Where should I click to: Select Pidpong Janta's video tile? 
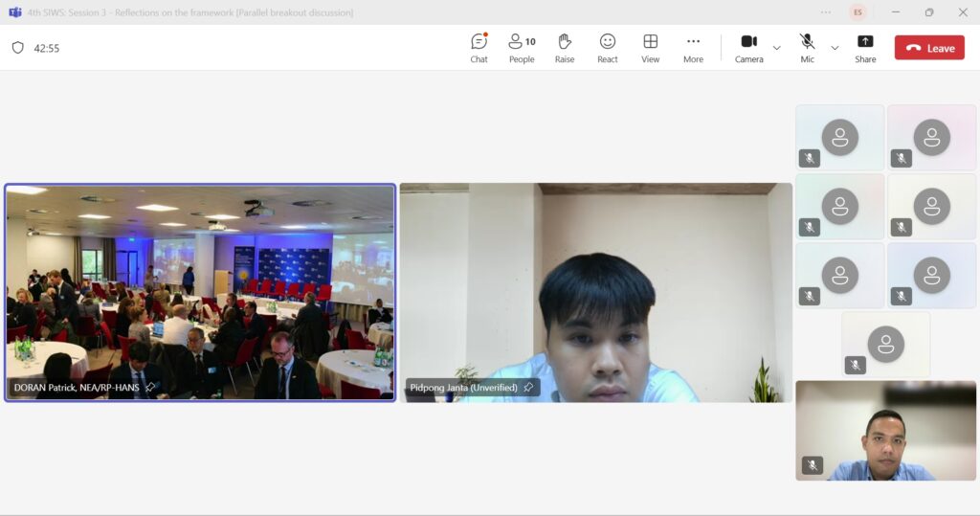tap(595, 287)
